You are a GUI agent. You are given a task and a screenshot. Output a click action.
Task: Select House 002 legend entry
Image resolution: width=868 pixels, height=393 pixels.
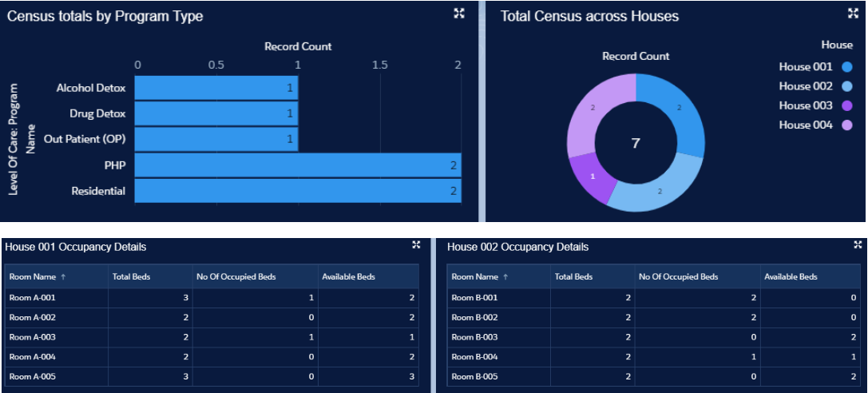tap(806, 86)
